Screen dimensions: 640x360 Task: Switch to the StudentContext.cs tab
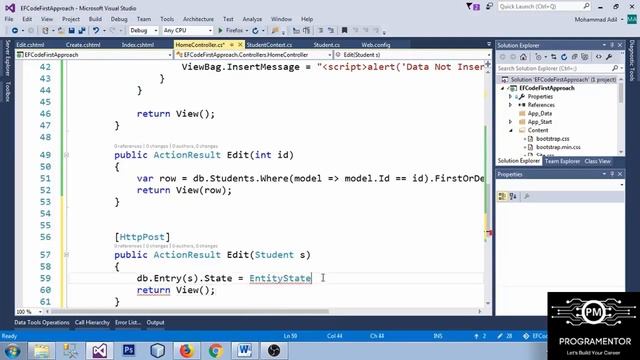(269, 45)
